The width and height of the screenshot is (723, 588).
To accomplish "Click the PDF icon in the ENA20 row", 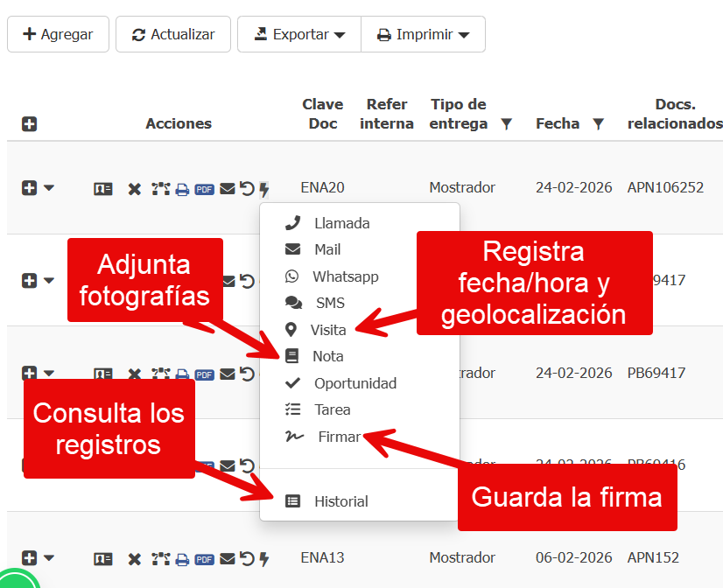I will [204, 189].
